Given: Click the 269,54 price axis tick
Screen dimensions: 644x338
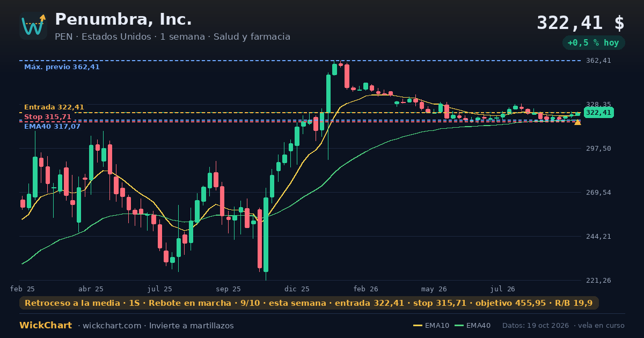Looking at the screenshot, I should click(599, 193).
